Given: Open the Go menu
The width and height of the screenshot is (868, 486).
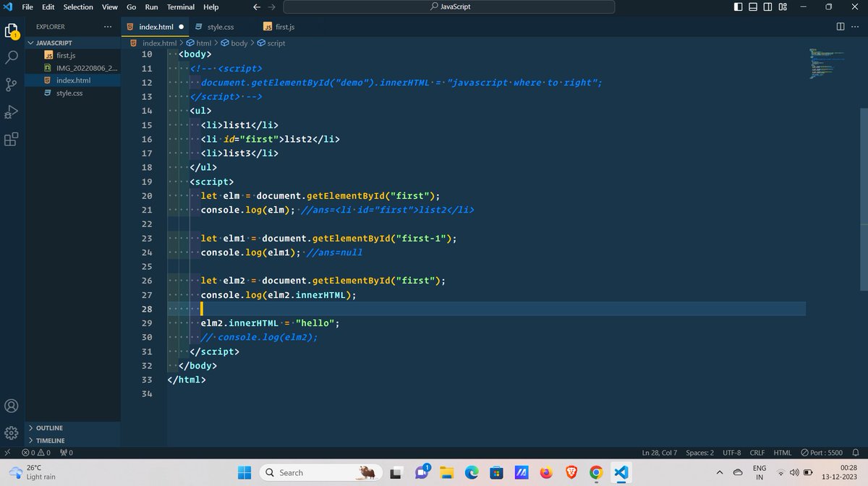Looking at the screenshot, I should [x=131, y=7].
